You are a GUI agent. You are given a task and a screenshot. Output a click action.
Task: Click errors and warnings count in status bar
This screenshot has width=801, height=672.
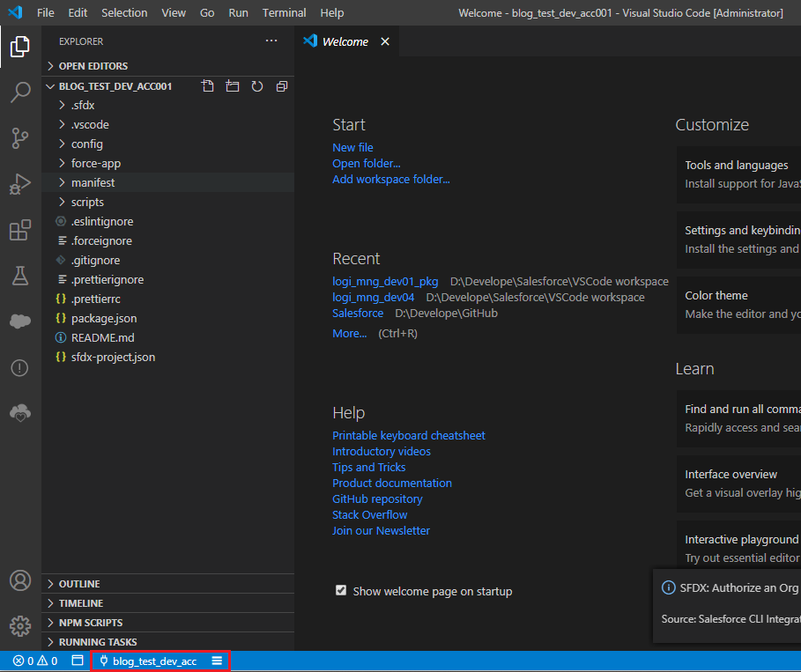35,661
